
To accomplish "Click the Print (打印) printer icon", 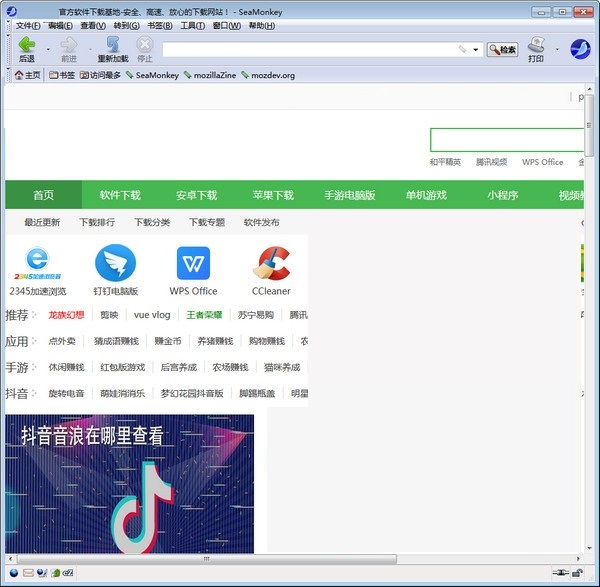I will pyautogui.click(x=536, y=45).
